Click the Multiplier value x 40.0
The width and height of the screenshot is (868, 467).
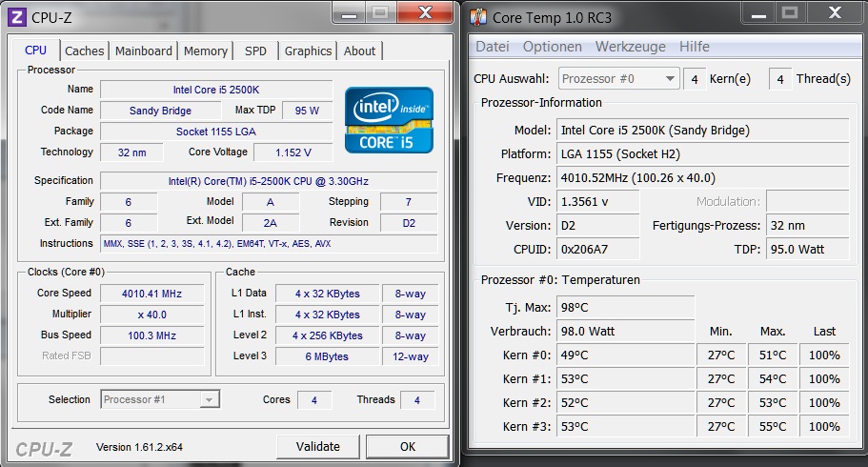click(151, 315)
